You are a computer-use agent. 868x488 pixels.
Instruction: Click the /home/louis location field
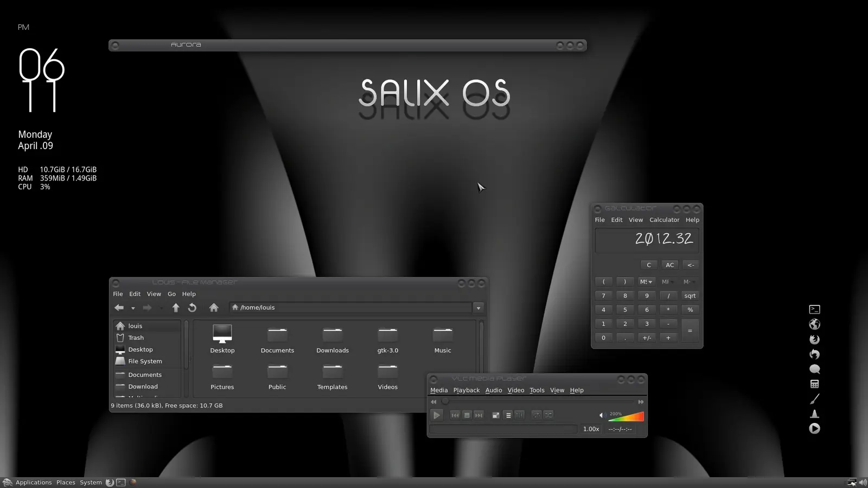coord(350,308)
